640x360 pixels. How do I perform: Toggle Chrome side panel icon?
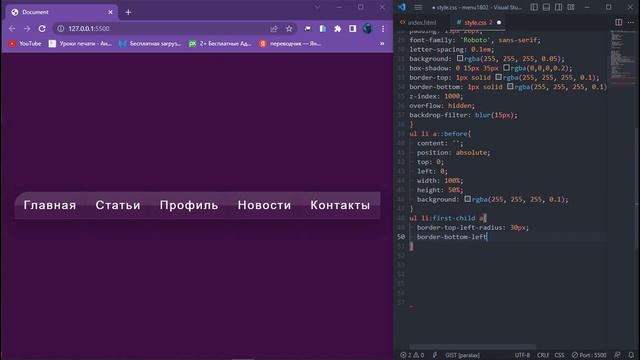[x=353, y=29]
